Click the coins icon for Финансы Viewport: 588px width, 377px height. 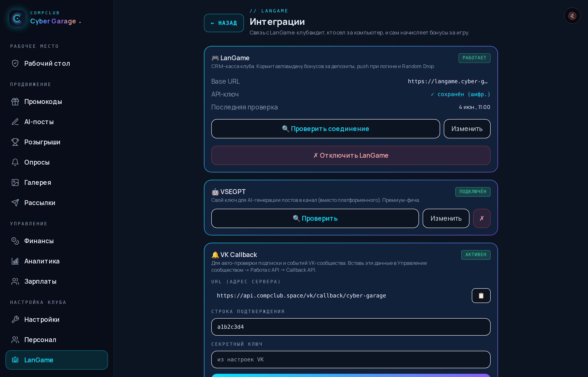15,241
